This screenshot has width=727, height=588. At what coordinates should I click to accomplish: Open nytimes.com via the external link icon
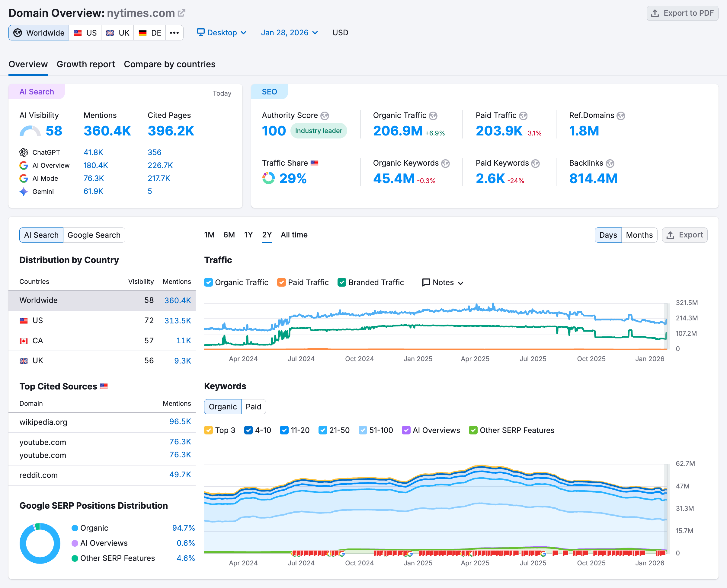tap(182, 13)
